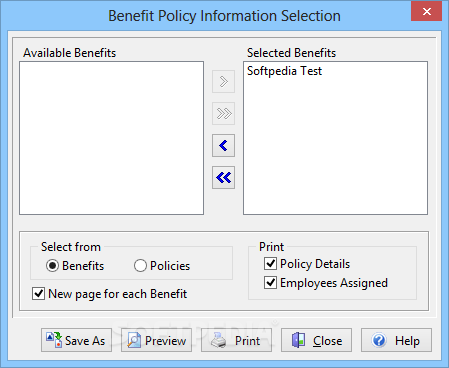
Task: Click the Preview magnifier icon
Action: click(x=134, y=340)
